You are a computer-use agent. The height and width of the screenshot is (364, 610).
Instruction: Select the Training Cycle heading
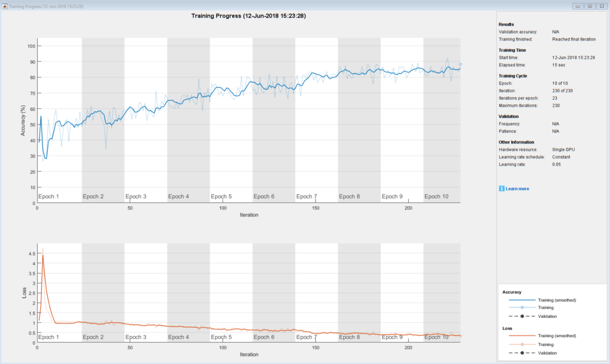pos(513,76)
